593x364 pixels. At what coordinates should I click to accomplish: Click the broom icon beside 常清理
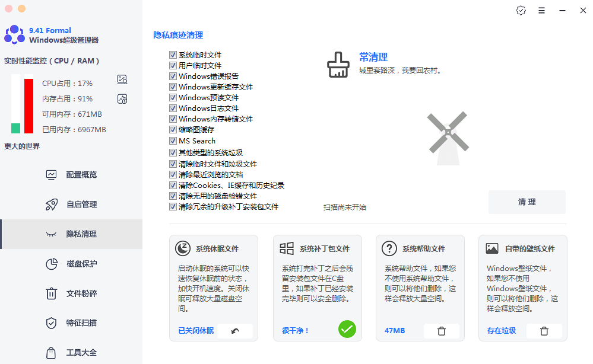338,65
